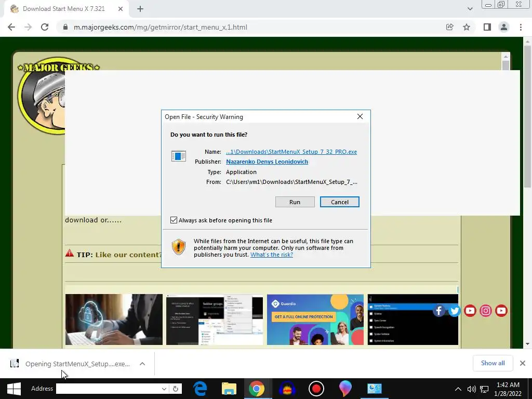Go back using the browser back arrow

[11, 27]
